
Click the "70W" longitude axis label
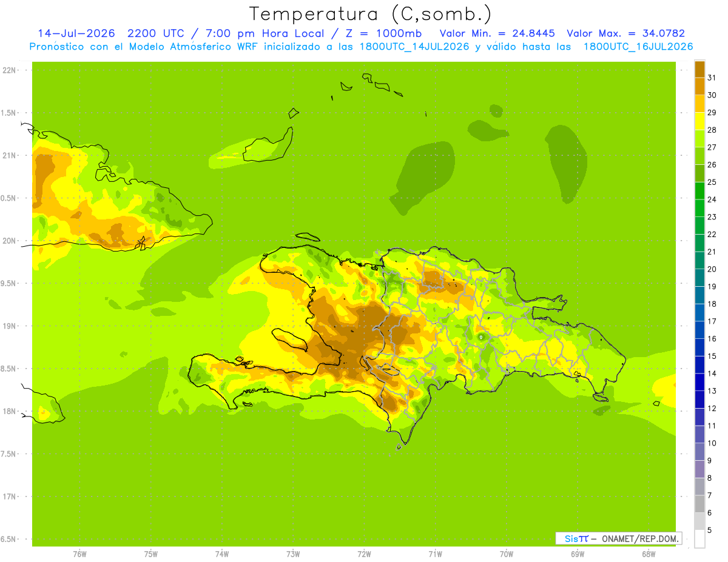coord(507,554)
